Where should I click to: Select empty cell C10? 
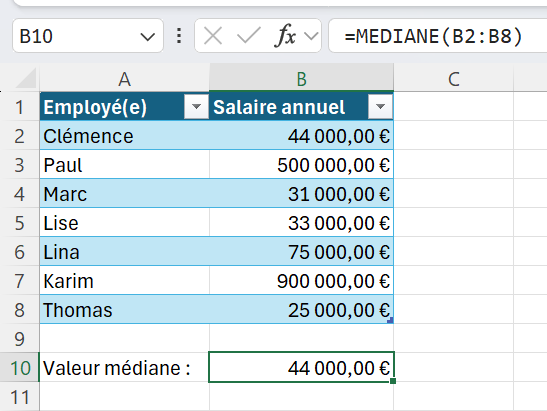[x=454, y=367]
